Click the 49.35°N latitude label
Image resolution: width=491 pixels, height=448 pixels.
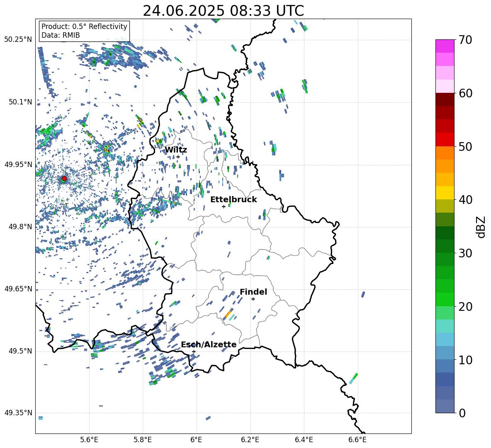[x=18, y=413]
